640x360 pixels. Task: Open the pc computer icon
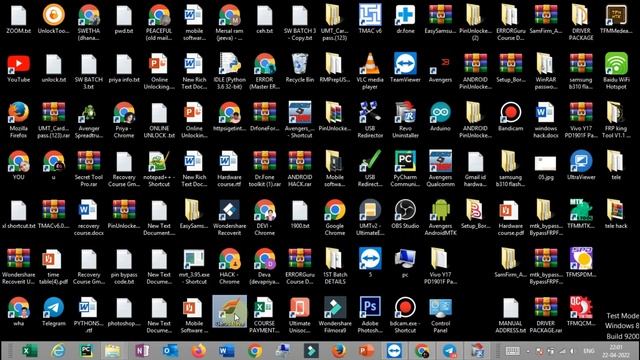point(405,263)
